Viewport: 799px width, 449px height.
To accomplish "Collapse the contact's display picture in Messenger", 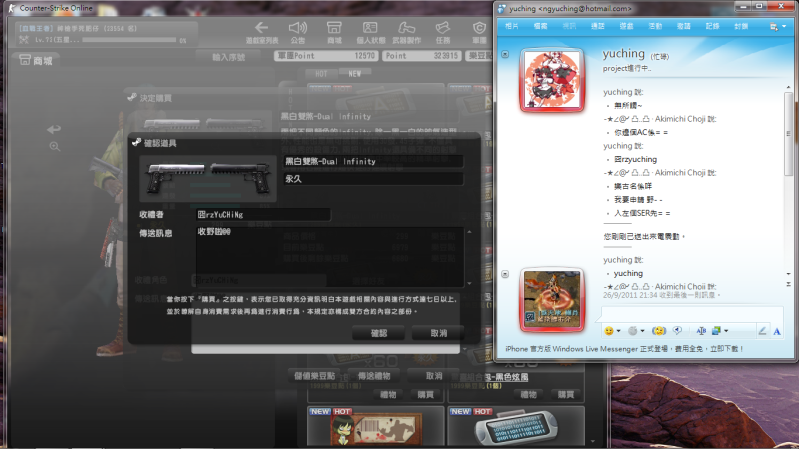I will click(505, 54).
